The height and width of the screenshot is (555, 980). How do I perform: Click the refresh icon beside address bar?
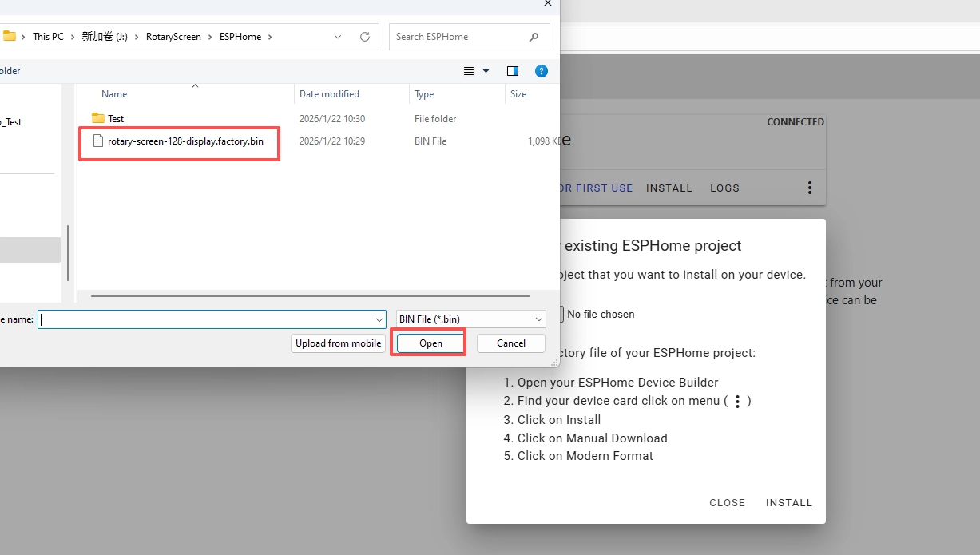tap(365, 37)
